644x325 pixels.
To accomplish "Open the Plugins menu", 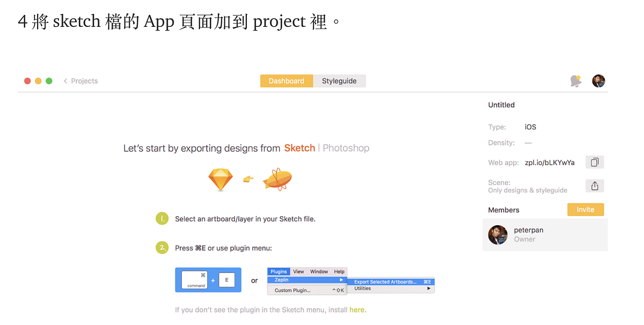I will [x=278, y=271].
